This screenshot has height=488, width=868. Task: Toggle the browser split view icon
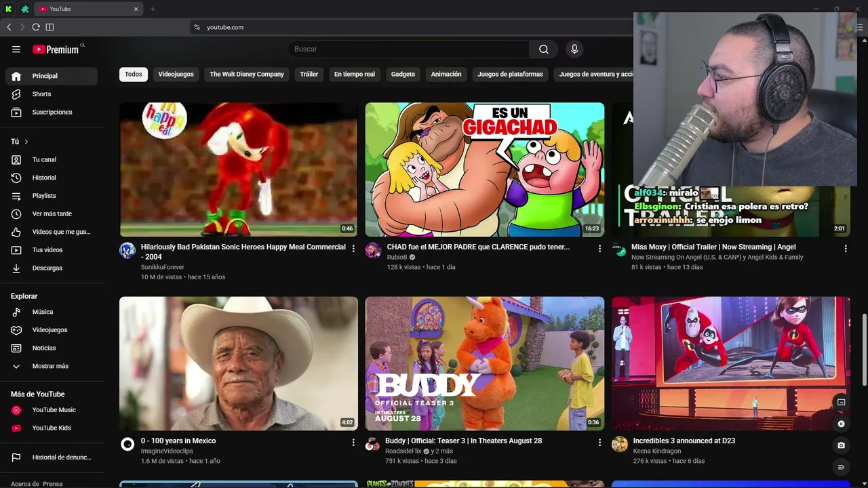coord(50,27)
